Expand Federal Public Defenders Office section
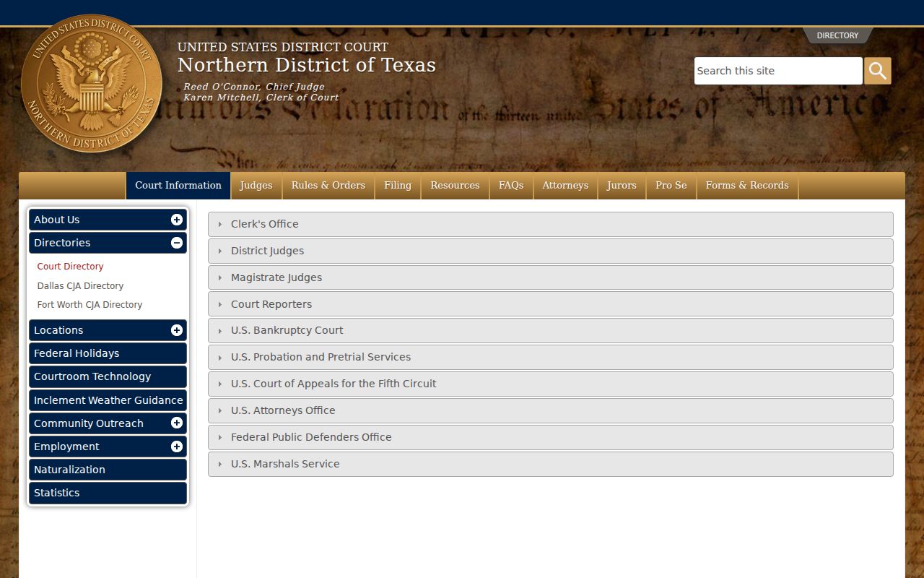Screen dimensions: 924x578 pyautogui.click(x=551, y=437)
